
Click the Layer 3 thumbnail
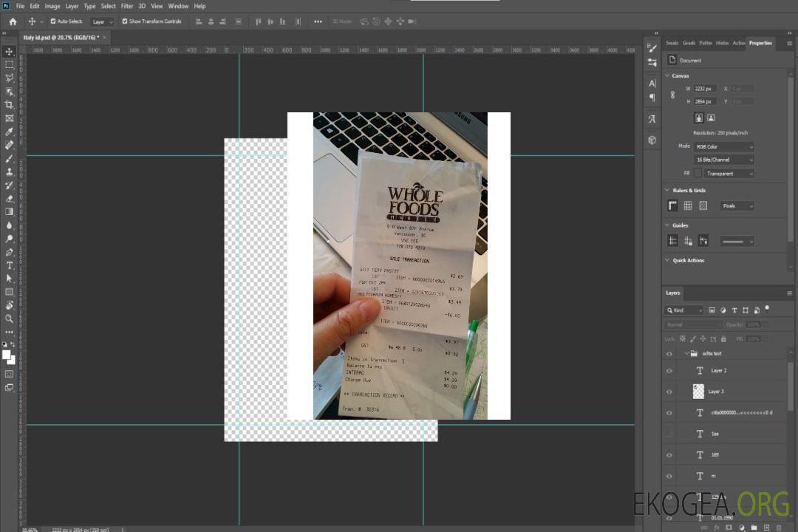tap(698, 392)
